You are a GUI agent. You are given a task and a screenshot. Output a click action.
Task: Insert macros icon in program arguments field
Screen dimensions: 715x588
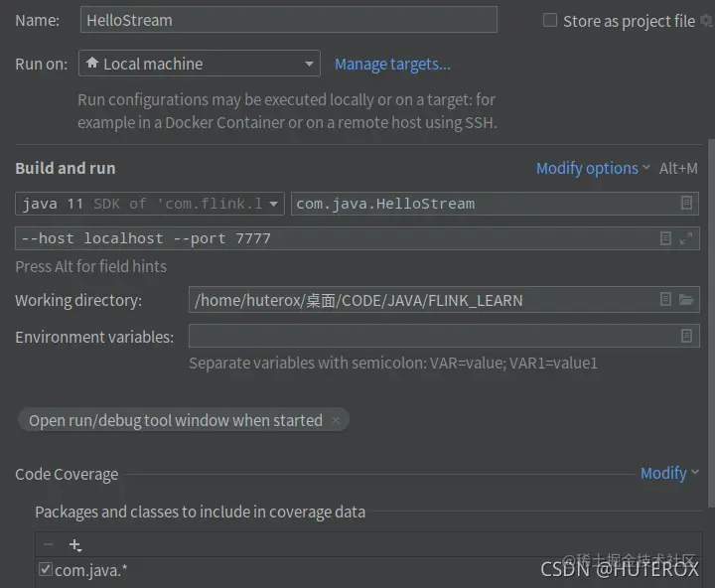coord(665,238)
